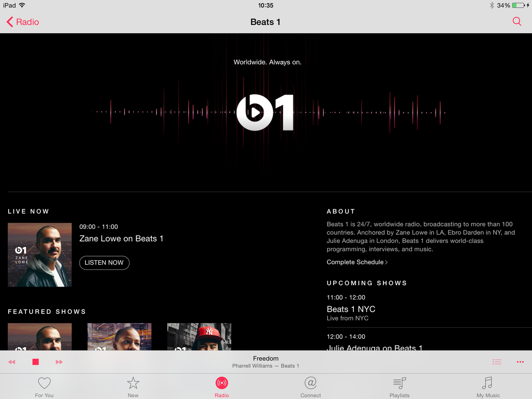Open the more options ellipsis
The image size is (532, 399).
pos(520,362)
